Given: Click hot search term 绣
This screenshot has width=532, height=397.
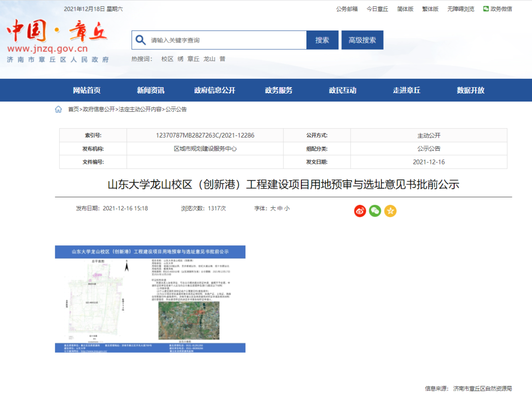Looking at the screenshot, I should coord(180,59).
